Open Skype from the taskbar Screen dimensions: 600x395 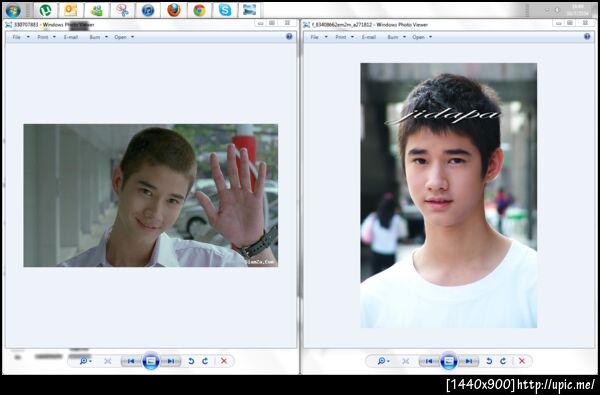225,10
